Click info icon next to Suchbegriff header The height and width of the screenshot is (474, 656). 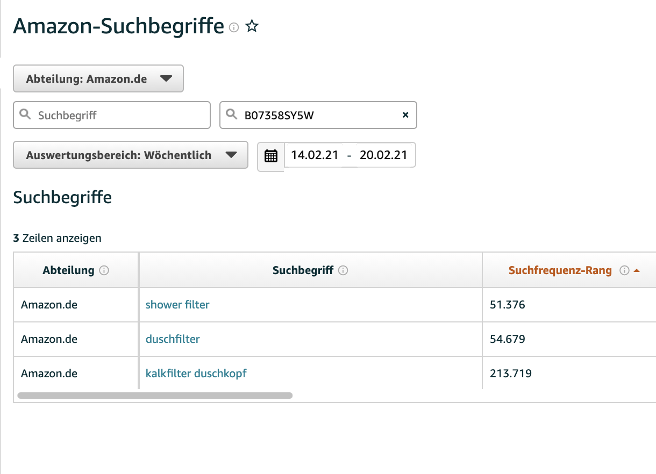(x=343, y=270)
